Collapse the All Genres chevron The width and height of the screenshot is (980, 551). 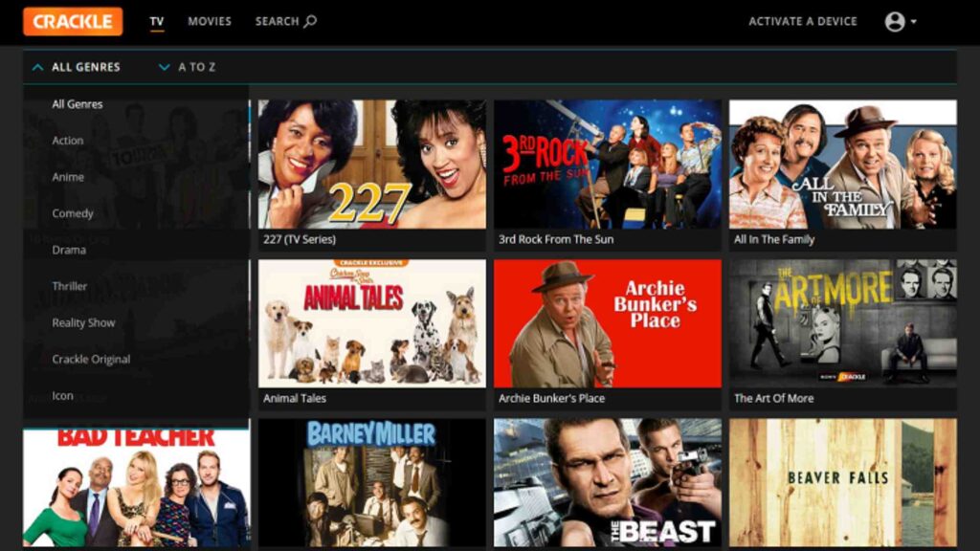[x=37, y=67]
